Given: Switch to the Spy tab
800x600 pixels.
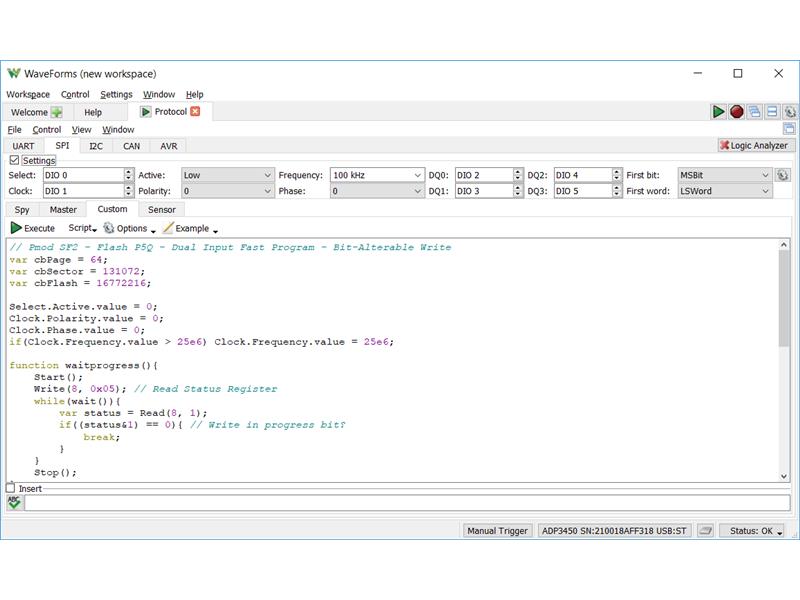Looking at the screenshot, I should (x=22, y=210).
